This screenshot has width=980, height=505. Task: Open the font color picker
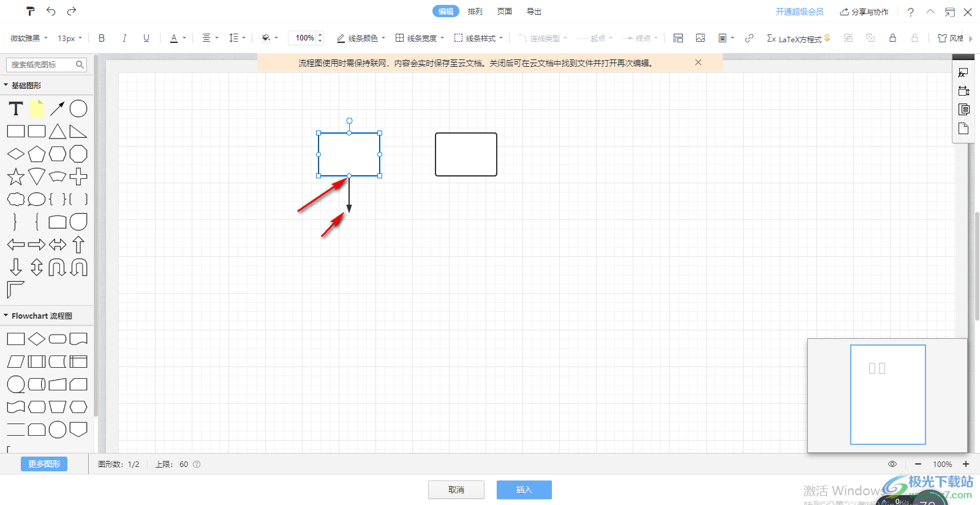tap(178, 38)
